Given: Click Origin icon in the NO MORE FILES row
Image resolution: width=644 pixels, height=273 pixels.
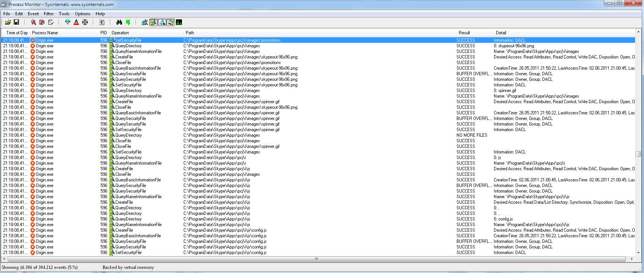Looking at the screenshot, I should pyautogui.click(x=33, y=135).
